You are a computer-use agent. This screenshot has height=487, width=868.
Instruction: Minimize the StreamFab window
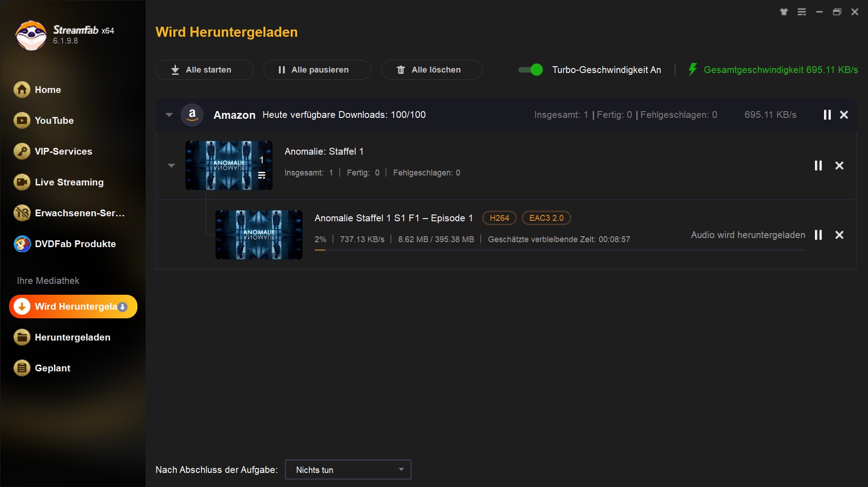click(819, 12)
